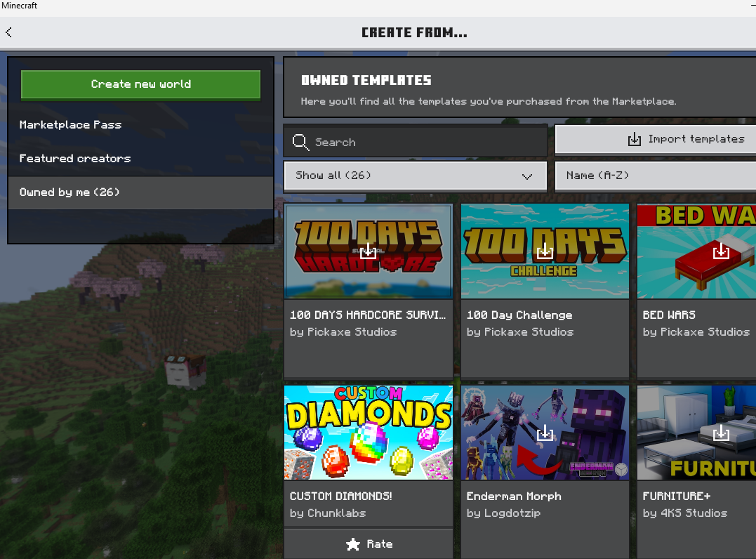Expand the Show all (26) filter dropdown

[x=415, y=176]
